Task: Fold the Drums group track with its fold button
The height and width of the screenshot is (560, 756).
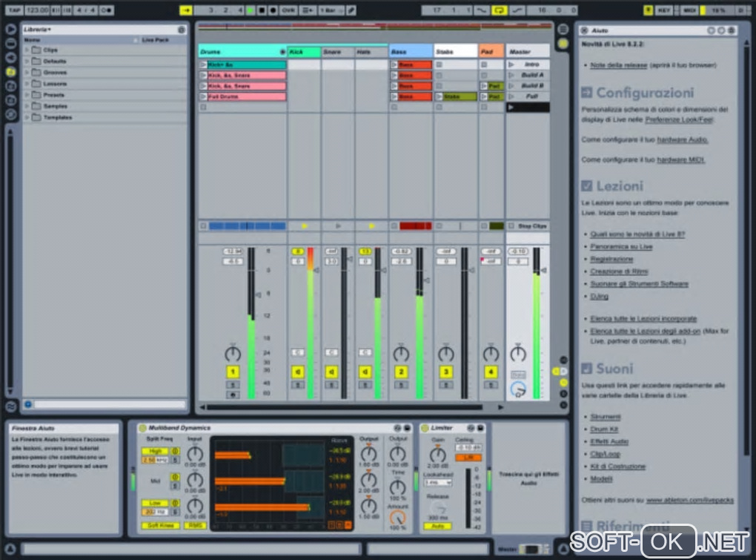Action: (x=282, y=52)
